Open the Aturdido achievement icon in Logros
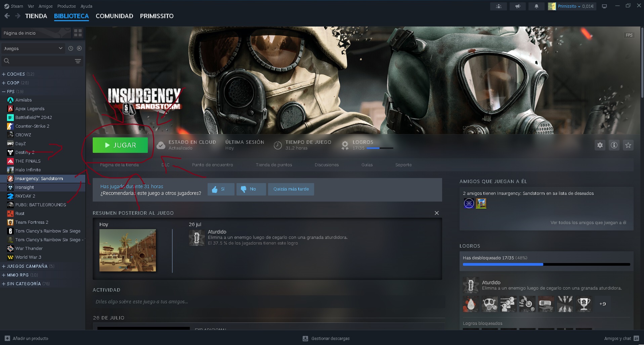 471,285
